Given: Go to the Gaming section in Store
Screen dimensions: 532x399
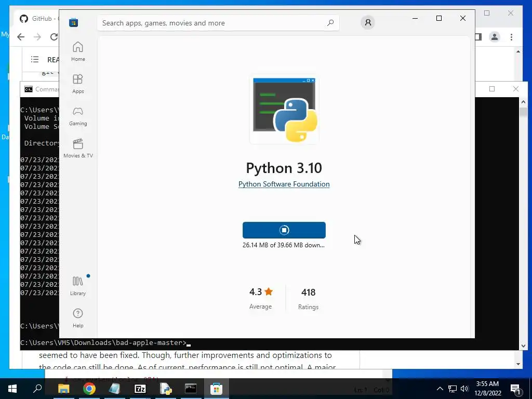Looking at the screenshot, I should (78, 116).
